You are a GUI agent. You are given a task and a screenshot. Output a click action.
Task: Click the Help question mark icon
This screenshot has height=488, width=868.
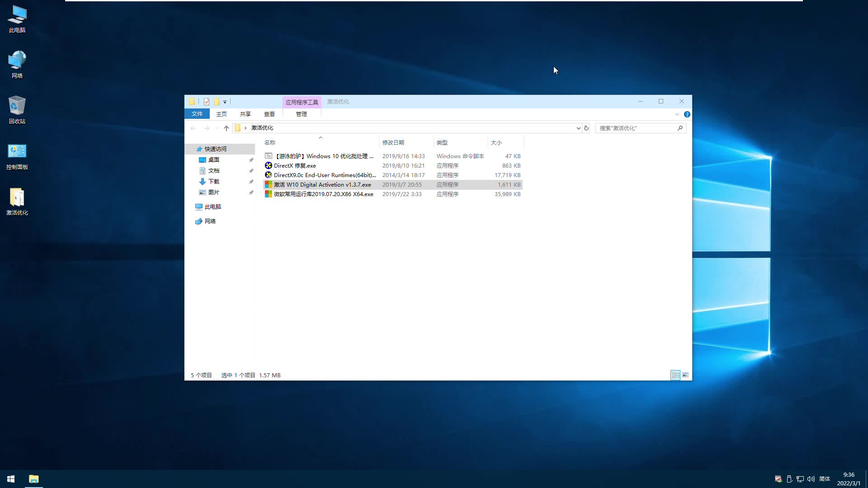coord(687,114)
